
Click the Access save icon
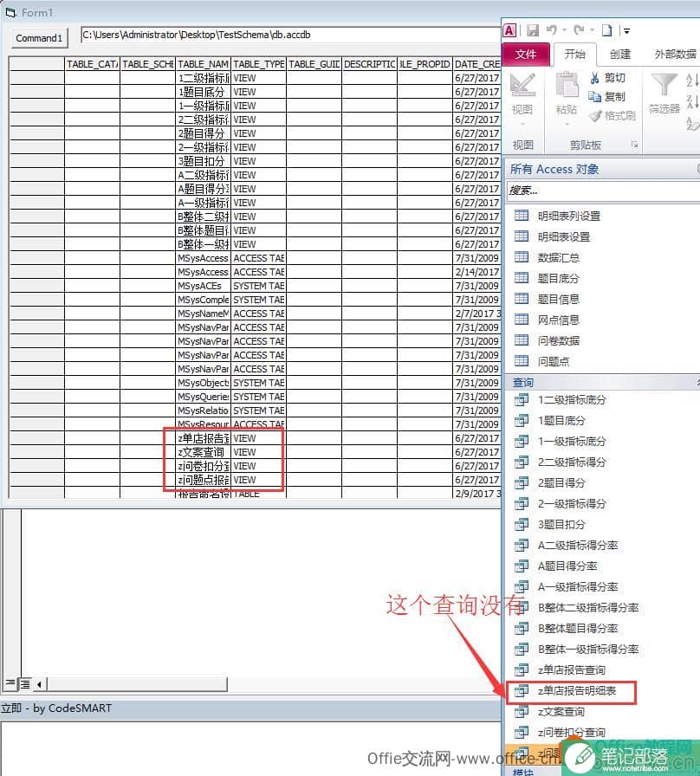(533, 30)
